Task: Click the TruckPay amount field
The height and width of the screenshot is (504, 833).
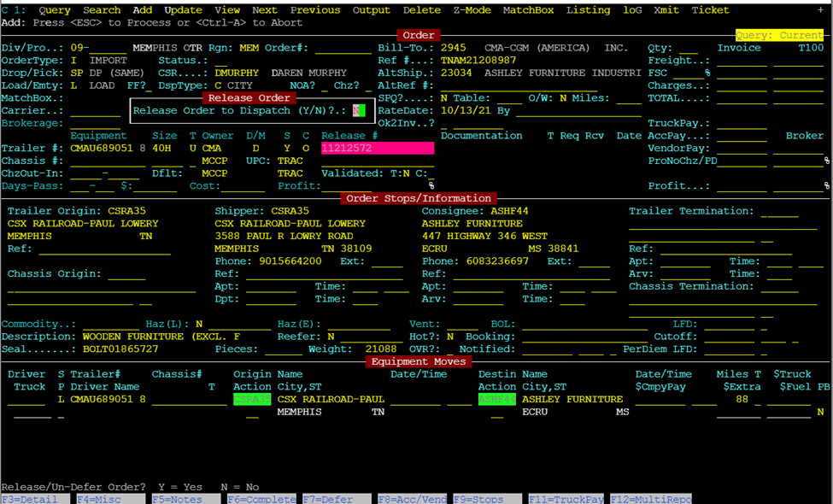Action: (741, 124)
